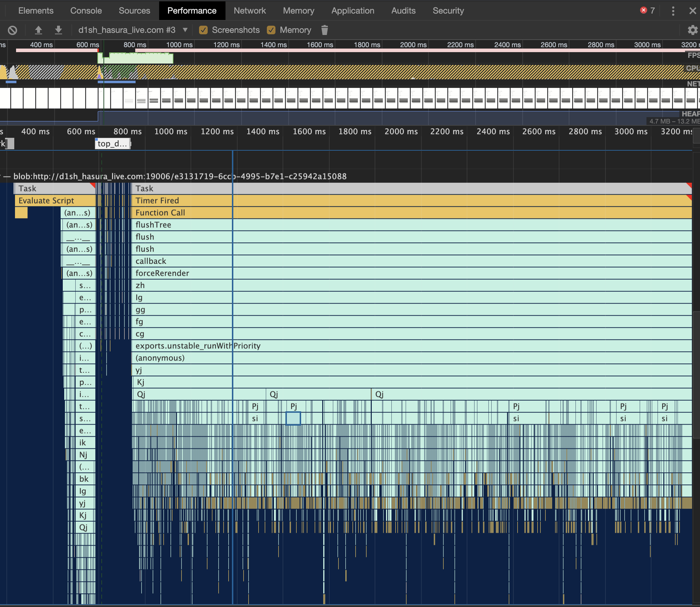Open the Console tab

86,11
